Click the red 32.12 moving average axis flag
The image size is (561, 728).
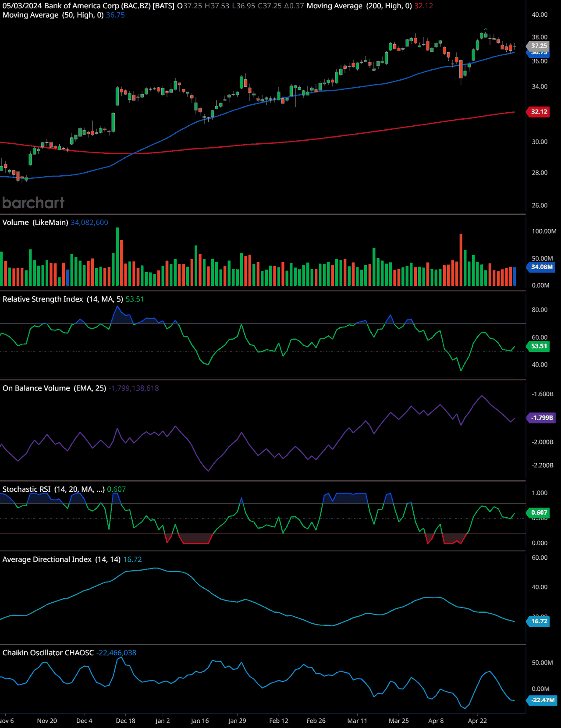538,112
